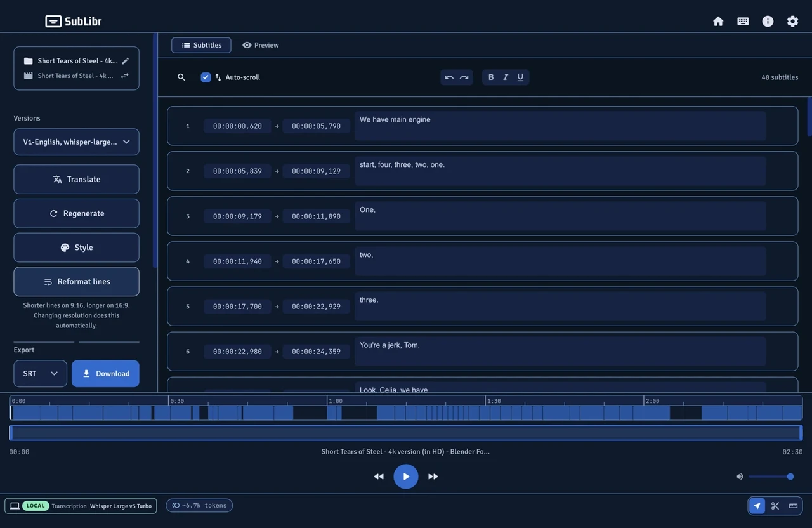This screenshot has width=812, height=528.
Task: Apply italic formatting with the I icon
Action: coord(506,77)
